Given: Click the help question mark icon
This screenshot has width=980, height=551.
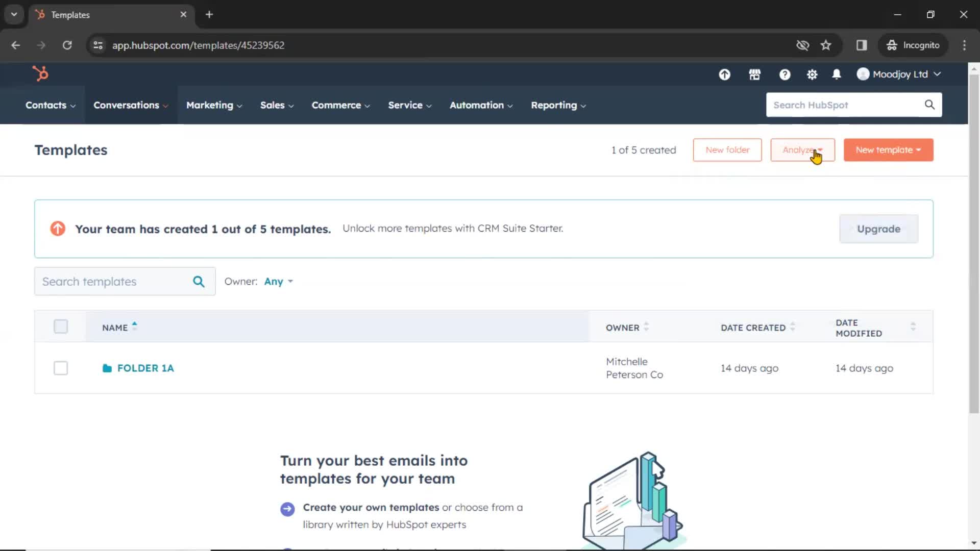Looking at the screenshot, I should click(785, 74).
